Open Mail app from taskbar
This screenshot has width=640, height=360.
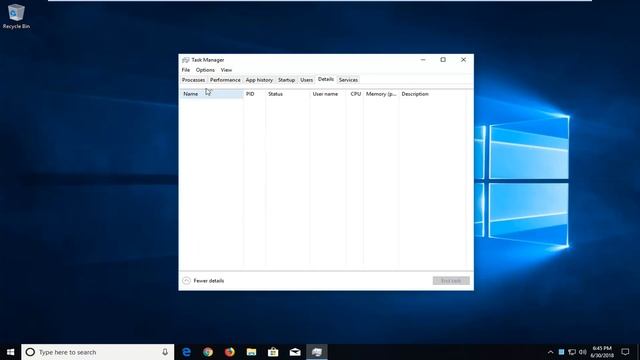coord(295,352)
